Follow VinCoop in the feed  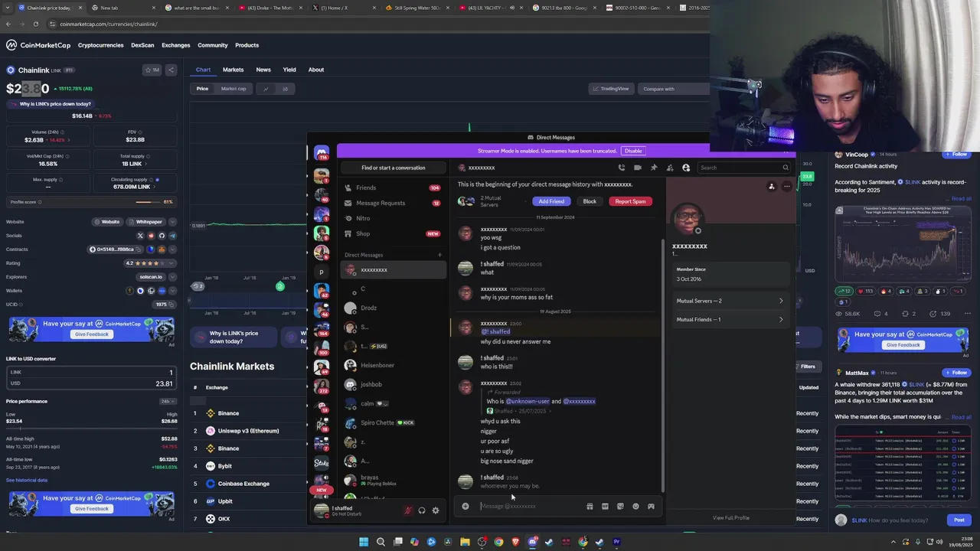pyautogui.click(x=956, y=155)
